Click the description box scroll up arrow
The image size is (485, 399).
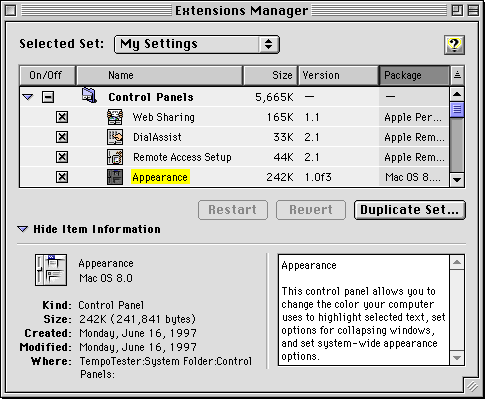point(457,262)
